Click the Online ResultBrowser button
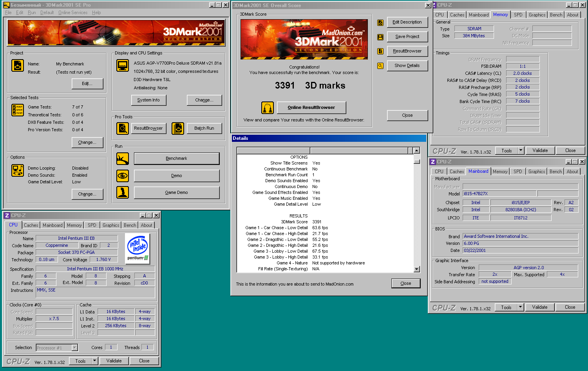This screenshot has height=371, width=588. pyautogui.click(x=311, y=107)
